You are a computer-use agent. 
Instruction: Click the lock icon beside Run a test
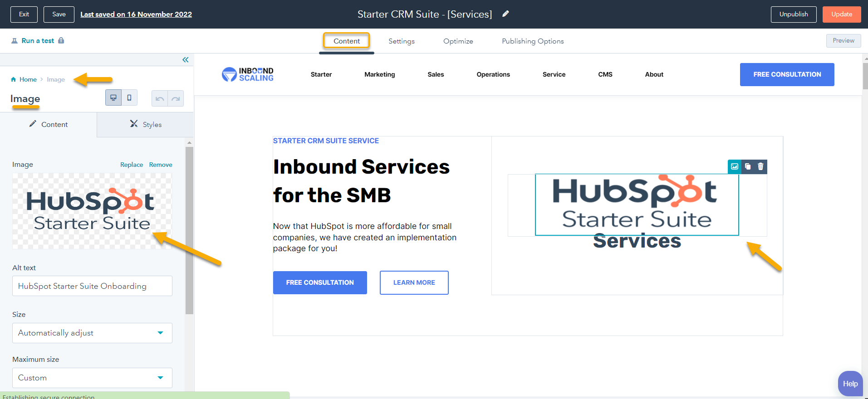61,40
